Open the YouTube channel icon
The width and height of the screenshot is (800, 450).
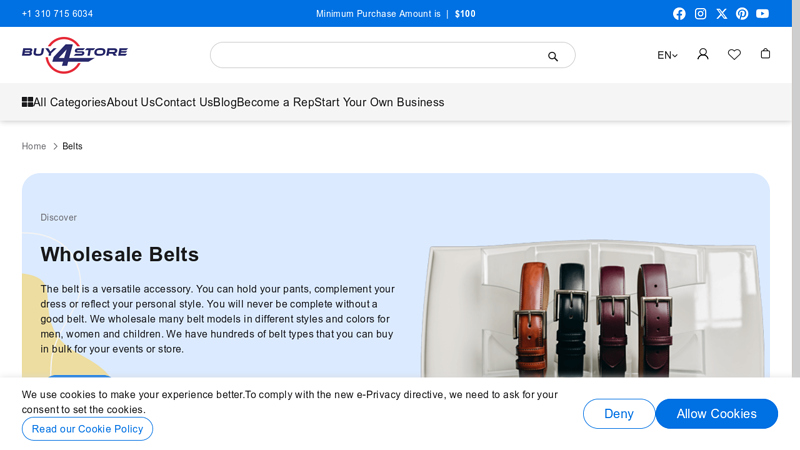pos(763,14)
